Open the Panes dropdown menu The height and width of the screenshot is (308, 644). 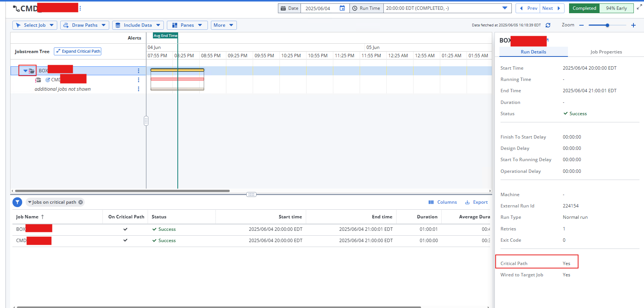[x=187, y=25]
